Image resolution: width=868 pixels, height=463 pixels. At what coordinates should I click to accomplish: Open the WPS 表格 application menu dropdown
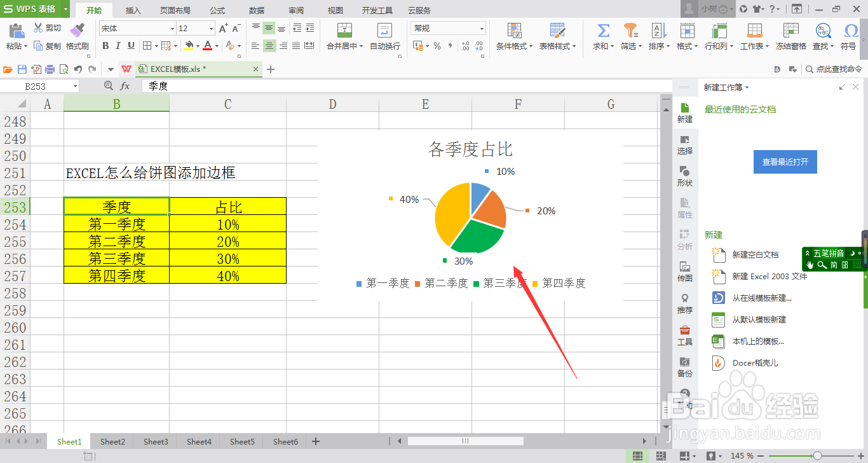coord(67,9)
